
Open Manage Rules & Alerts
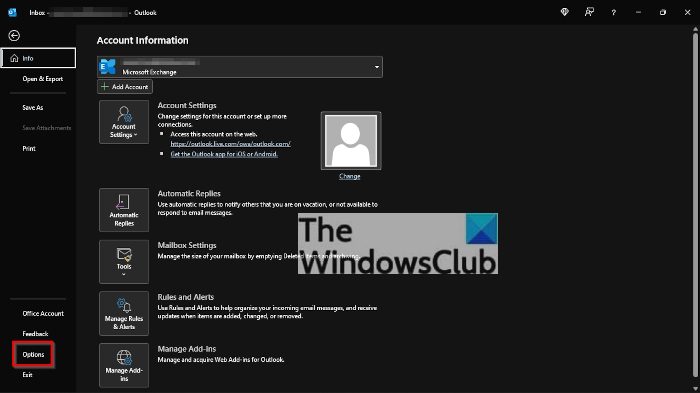click(x=124, y=314)
